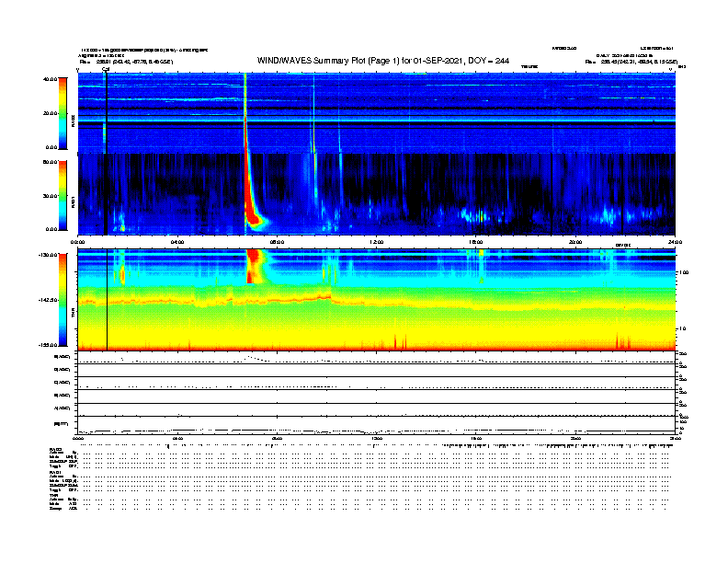Image resolution: width=728 pixels, height=563 pixels.
Task: Select the TNR spectrogram panel
Action: click(376, 299)
